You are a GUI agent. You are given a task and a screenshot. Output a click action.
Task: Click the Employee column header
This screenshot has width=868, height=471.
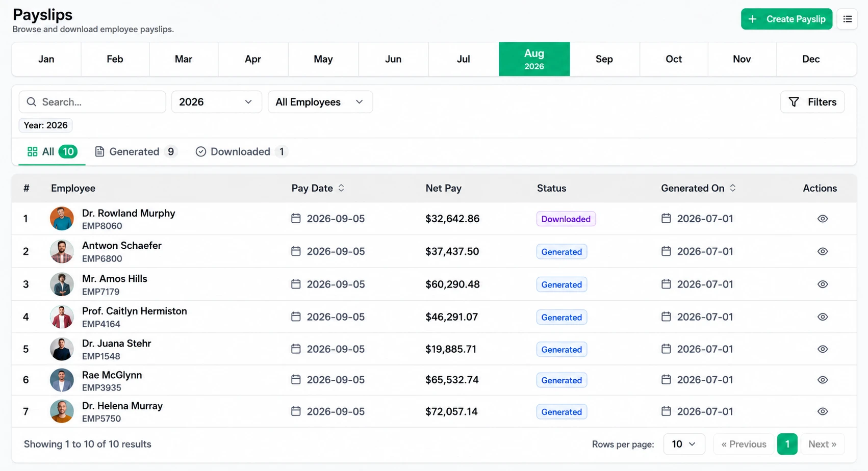pyautogui.click(x=73, y=188)
